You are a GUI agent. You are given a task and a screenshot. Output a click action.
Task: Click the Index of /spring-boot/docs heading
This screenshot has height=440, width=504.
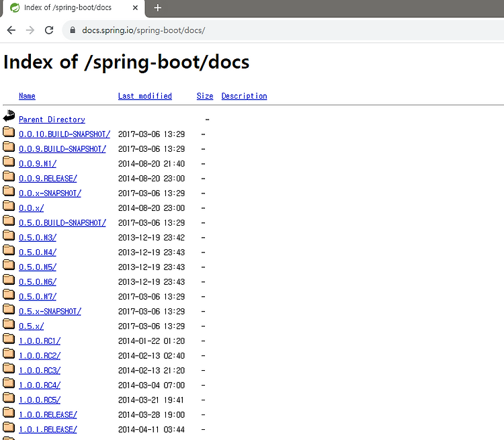click(x=126, y=62)
